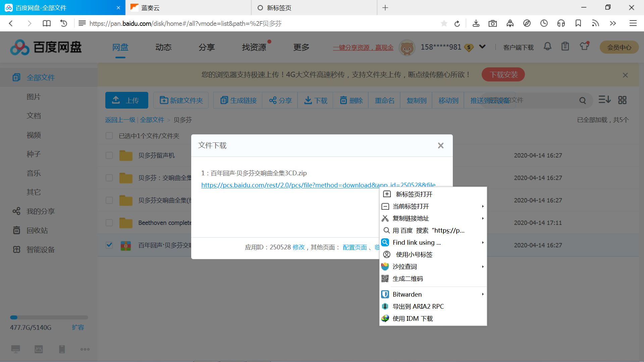Expand the account dropdown arrow beside username
This screenshot has height=362, width=644.
point(482,47)
